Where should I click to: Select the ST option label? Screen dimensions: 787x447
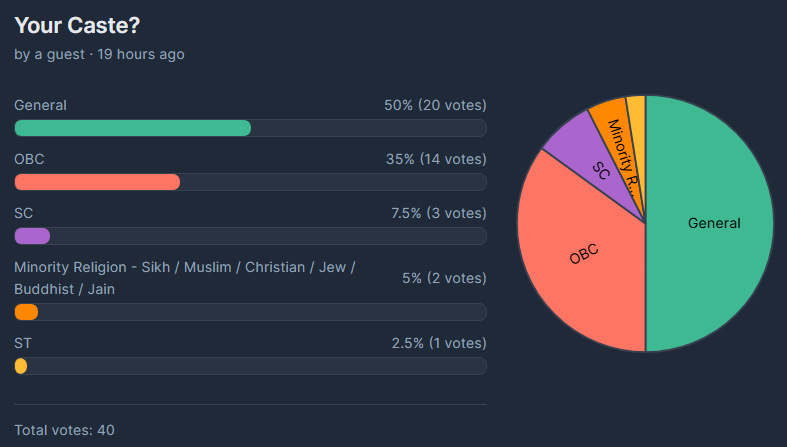(23, 343)
